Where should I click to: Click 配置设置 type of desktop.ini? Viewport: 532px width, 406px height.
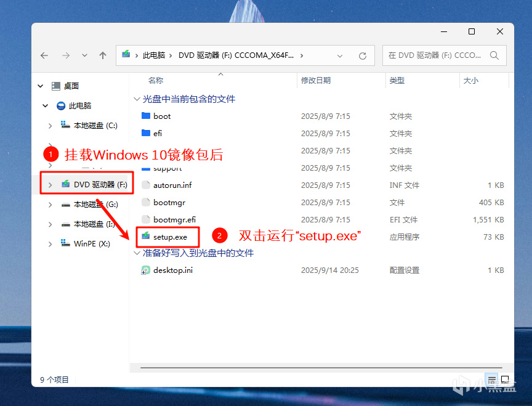tap(405, 270)
